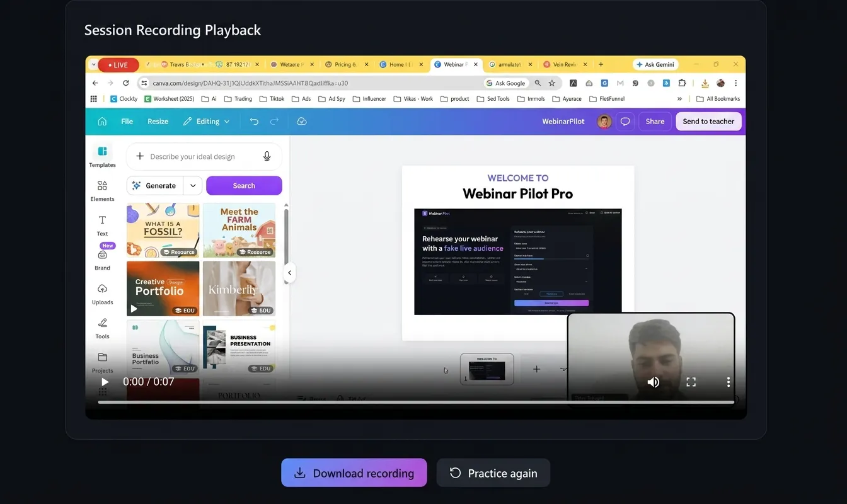The height and width of the screenshot is (504, 847).
Task: Click the Canva home icon
Action: click(102, 122)
